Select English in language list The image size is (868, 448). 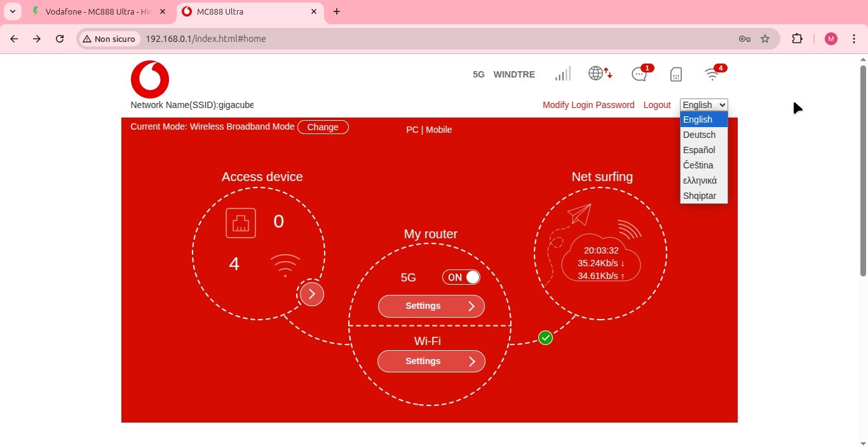704,119
